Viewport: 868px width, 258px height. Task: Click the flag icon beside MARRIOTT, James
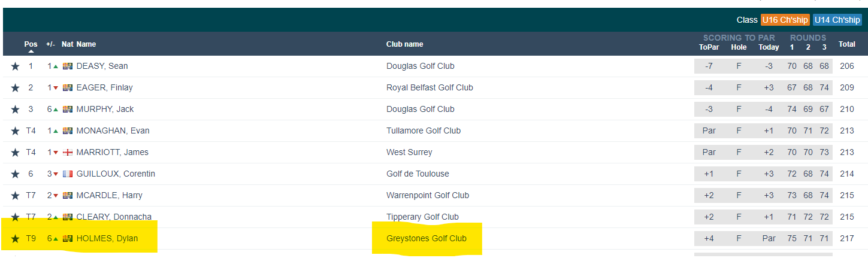(68, 153)
